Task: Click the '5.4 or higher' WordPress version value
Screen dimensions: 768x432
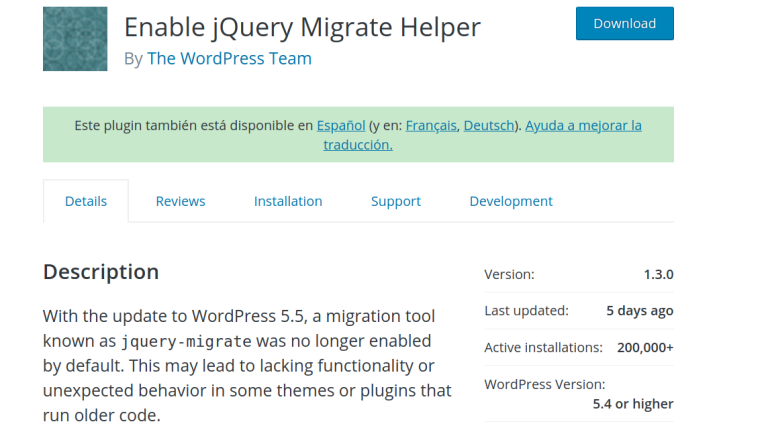Action: (x=633, y=404)
